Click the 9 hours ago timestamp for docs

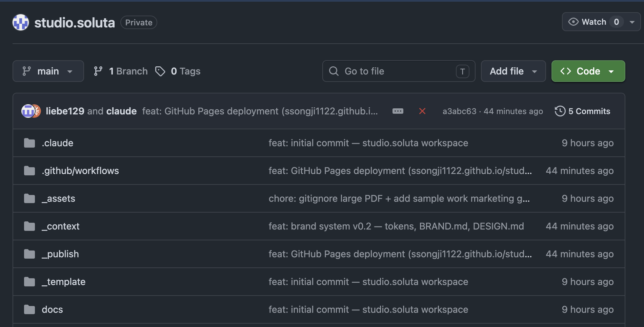point(588,309)
